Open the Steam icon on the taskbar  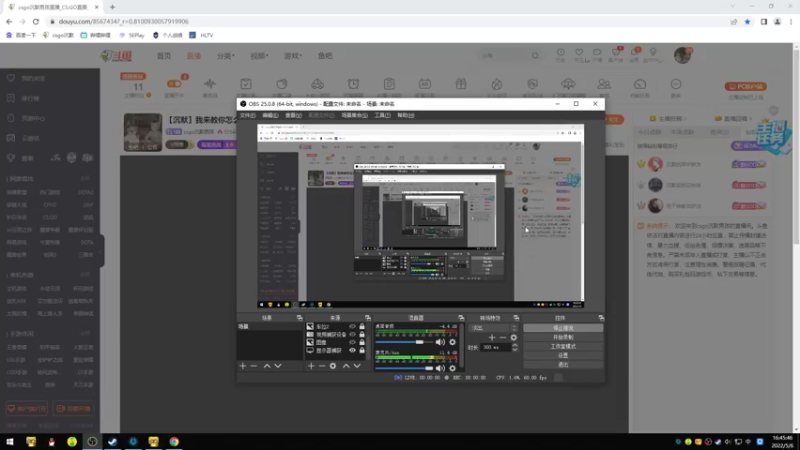tap(112, 441)
